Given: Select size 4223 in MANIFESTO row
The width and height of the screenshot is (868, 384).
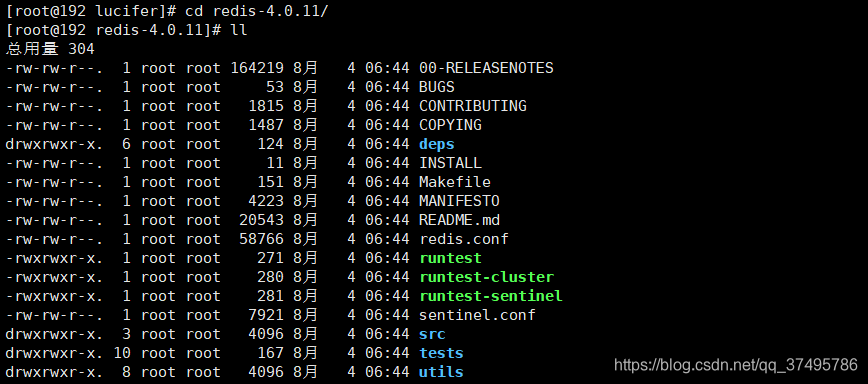Looking at the screenshot, I should pyautogui.click(x=266, y=201).
